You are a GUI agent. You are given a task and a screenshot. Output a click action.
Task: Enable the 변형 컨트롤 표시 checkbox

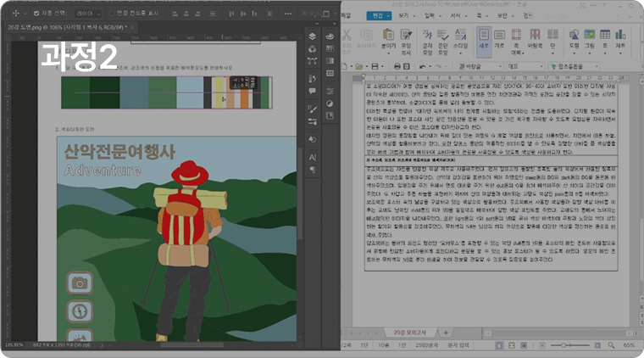[113, 14]
